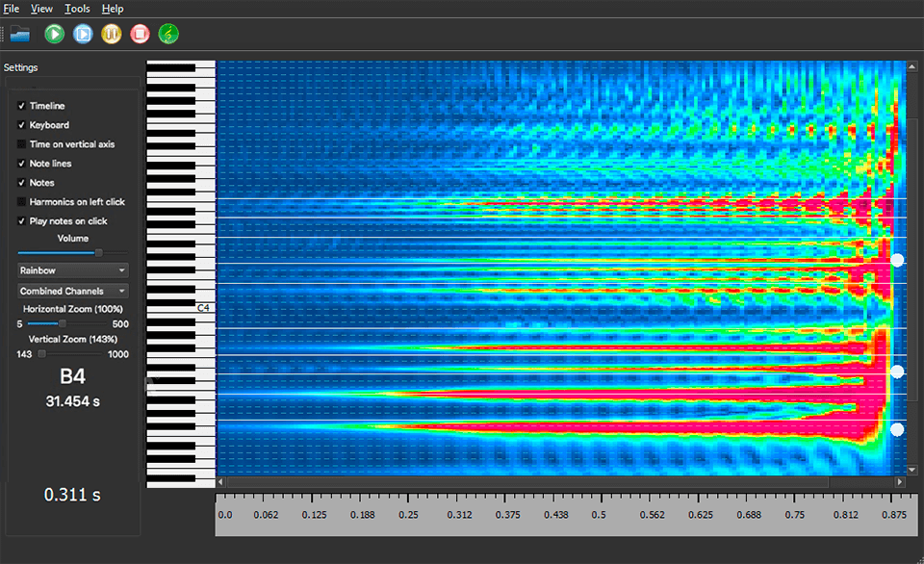This screenshot has width=924, height=564.
Task: Pause playback with the gold pause icon
Action: click(x=110, y=34)
